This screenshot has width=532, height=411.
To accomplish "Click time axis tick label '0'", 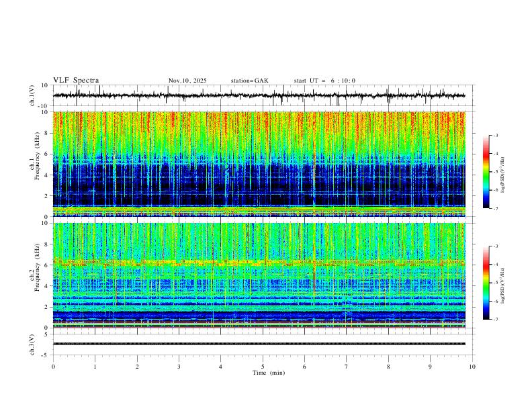I will [53, 367].
